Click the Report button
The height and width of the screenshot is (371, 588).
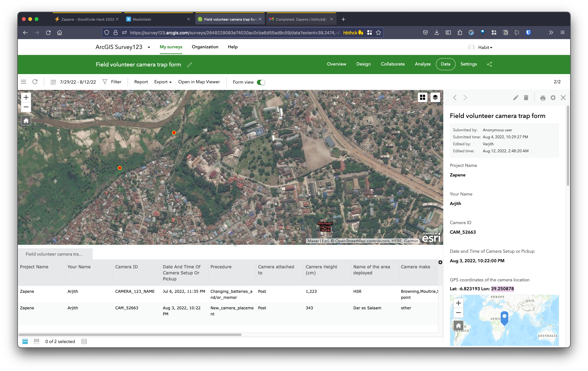click(x=141, y=82)
